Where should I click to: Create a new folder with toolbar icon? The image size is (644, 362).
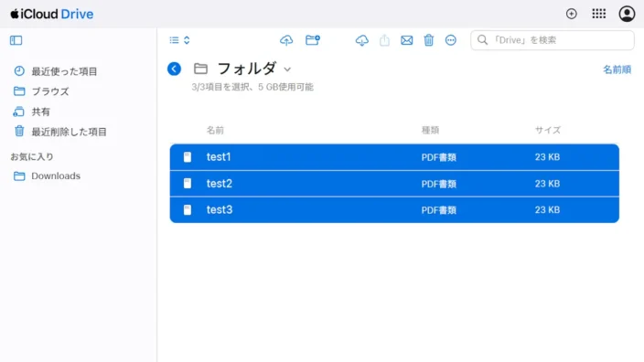click(313, 40)
